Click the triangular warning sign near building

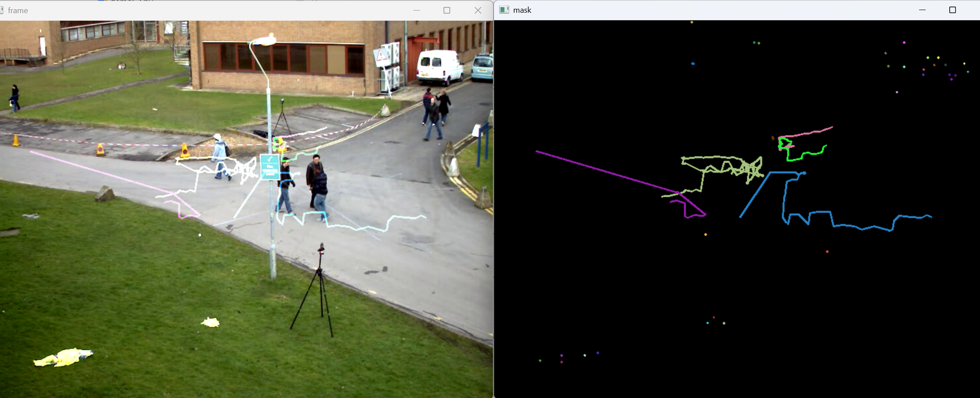pyautogui.click(x=381, y=56)
